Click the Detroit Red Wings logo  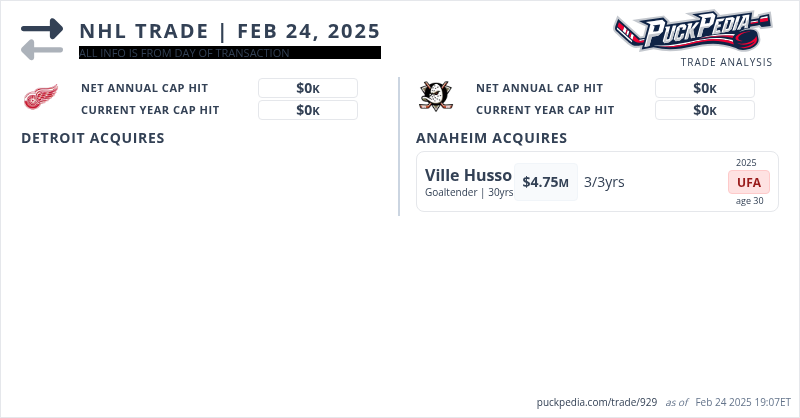click(x=41, y=98)
